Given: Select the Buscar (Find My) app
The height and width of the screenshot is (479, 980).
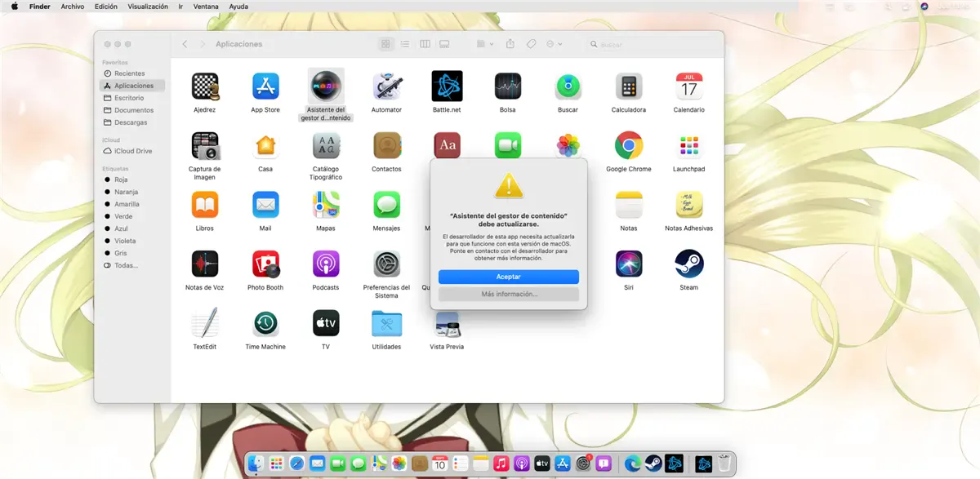Looking at the screenshot, I should tap(568, 86).
